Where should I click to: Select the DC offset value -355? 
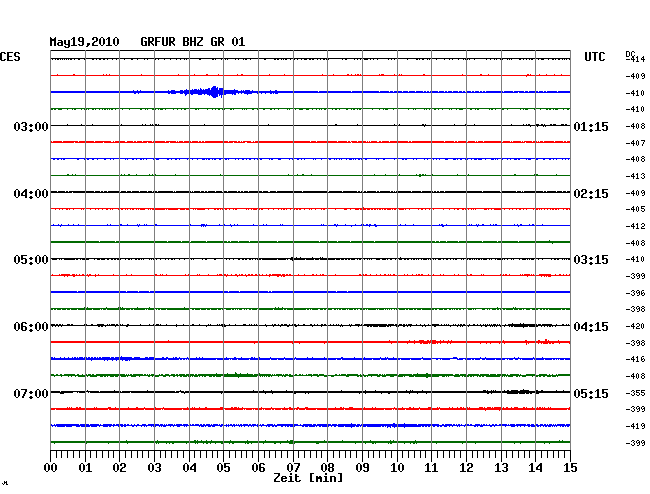click(x=635, y=393)
